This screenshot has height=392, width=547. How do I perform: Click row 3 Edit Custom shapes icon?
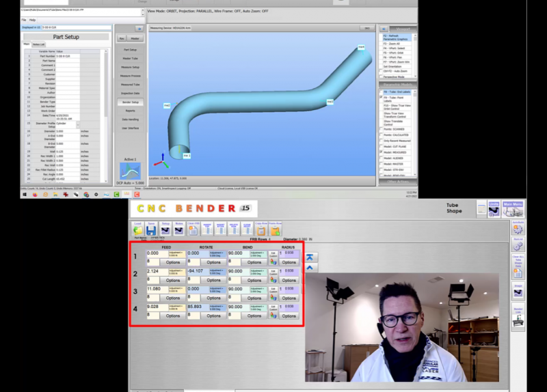click(273, 294)
